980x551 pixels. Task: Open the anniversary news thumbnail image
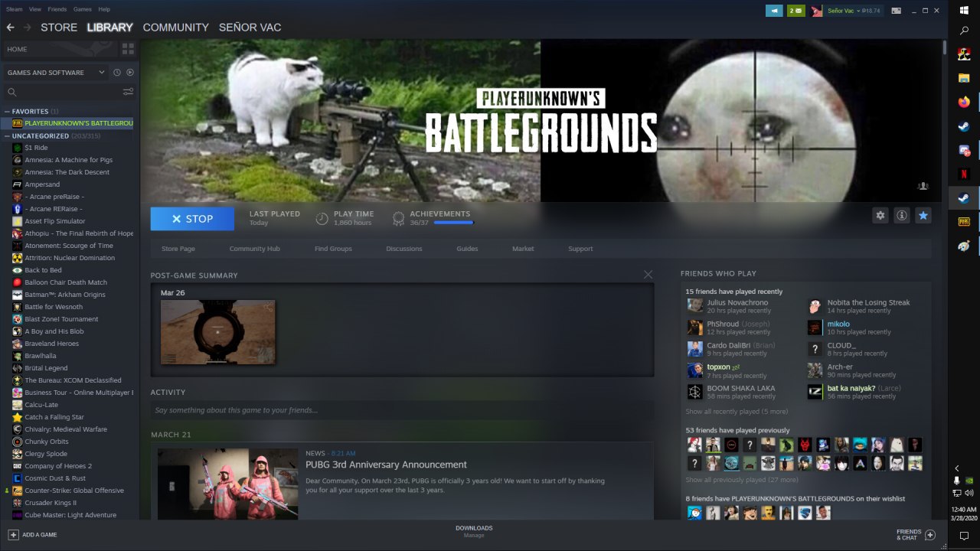coord(227,484)
